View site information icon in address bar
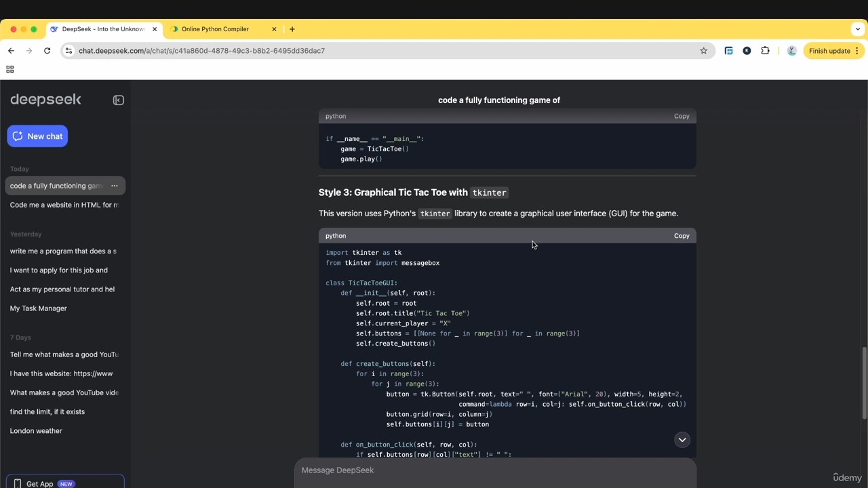868x488 pixels. coord(68,51)
